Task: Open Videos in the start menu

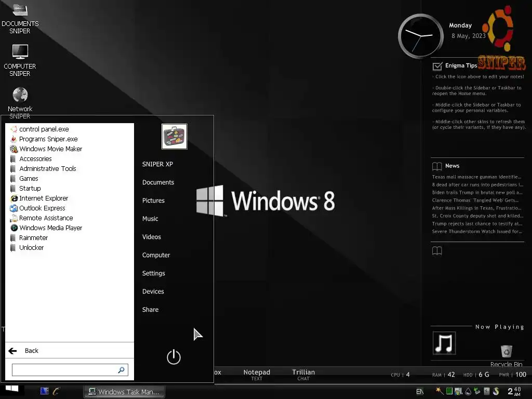Action: pos(151,237)
